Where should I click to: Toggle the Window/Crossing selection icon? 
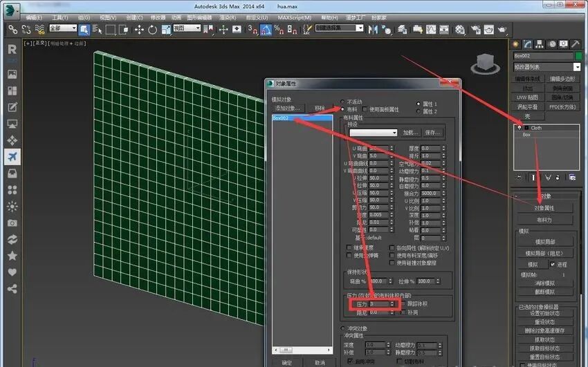click(123, 29)
